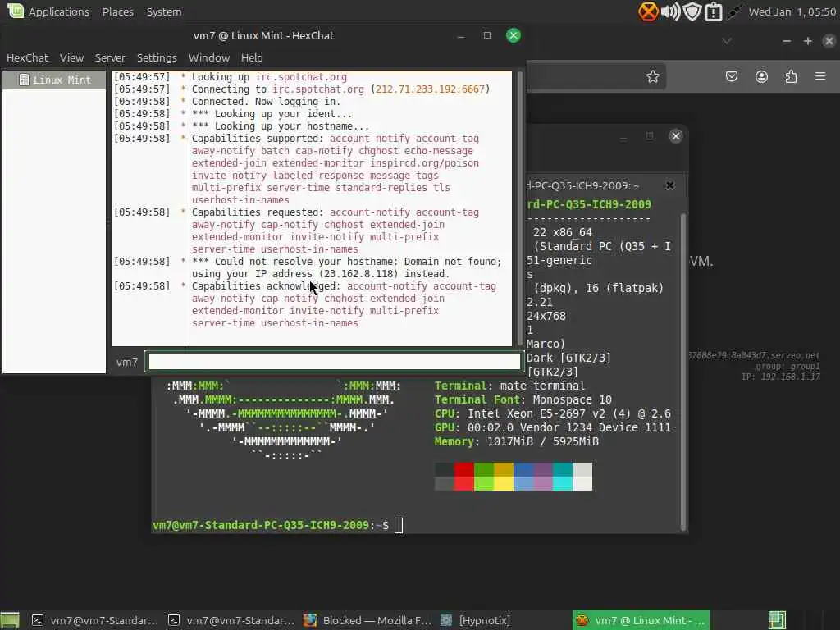Screen dimensions: 840x630
Task: Open the System menu in top panel
Action: click(164, 11)
